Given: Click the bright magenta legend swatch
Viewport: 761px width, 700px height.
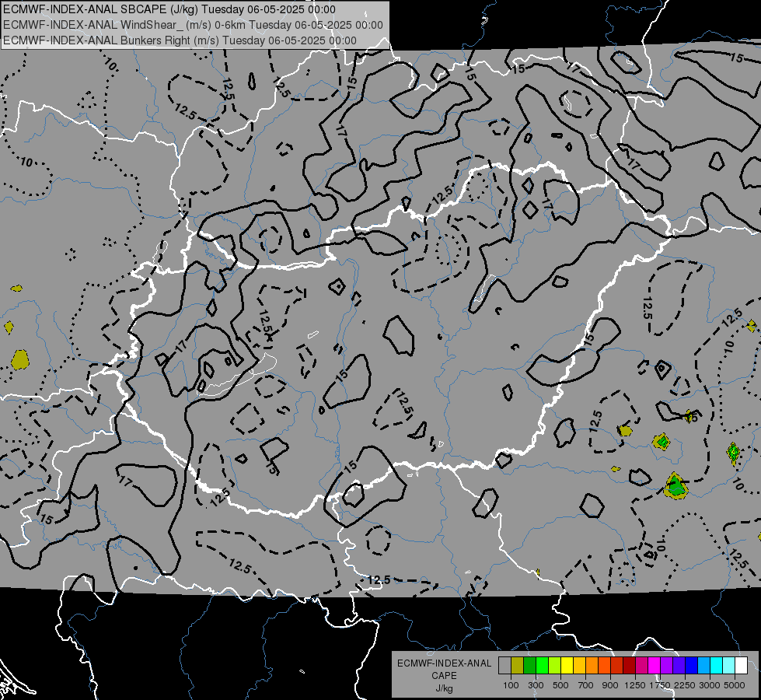Looking at the screenshot, I should (x=655, y=666).
